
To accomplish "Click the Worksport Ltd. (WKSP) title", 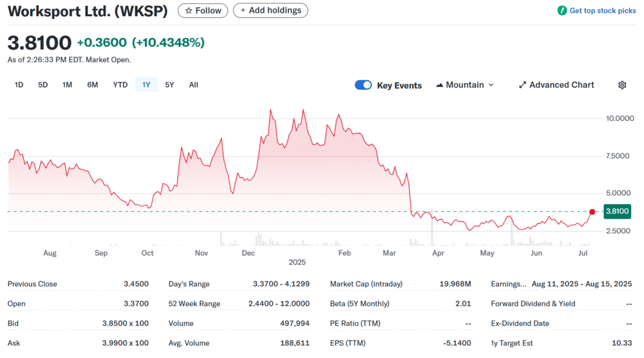I will point(88,11).
